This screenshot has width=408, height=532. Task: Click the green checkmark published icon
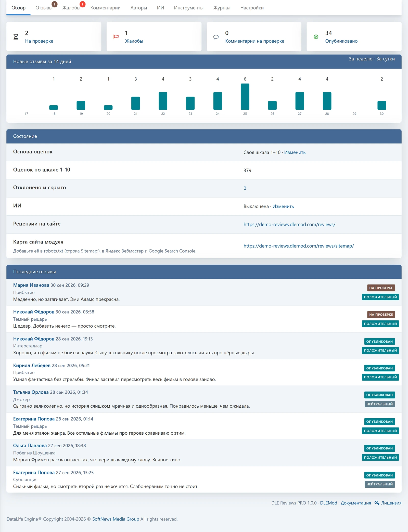(x=316, y=37)
